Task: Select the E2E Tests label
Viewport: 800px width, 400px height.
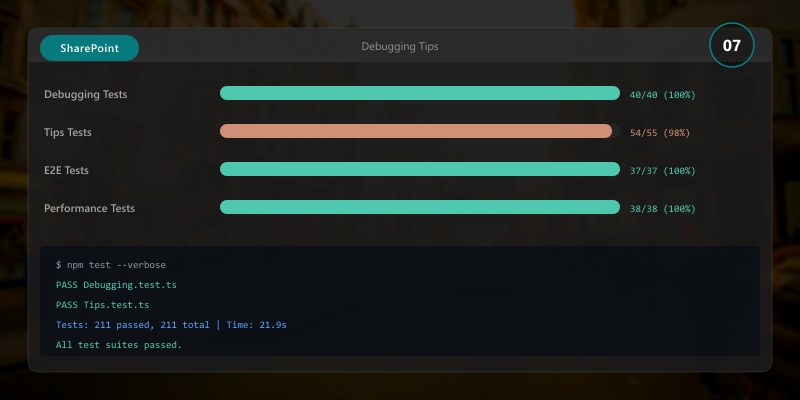Action: coord(66,170)
